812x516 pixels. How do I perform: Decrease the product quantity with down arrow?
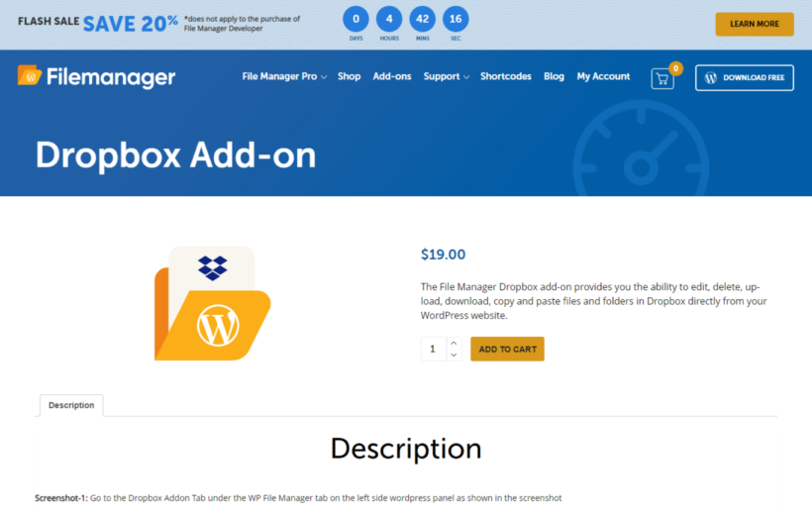(x=454, y=355)
